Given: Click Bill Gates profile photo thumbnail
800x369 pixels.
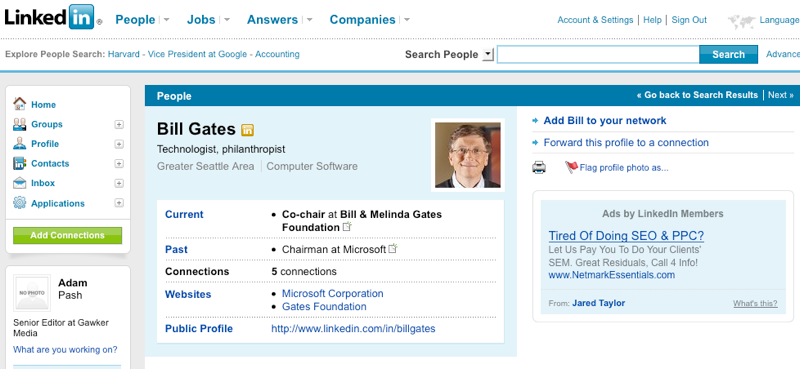Looking at the screenshot, I should tap(468, 155).
